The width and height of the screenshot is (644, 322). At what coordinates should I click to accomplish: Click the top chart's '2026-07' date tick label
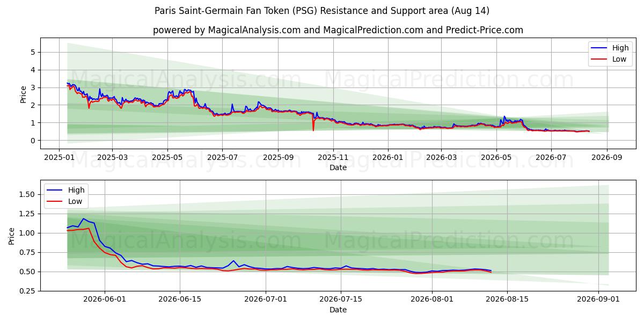551,158
